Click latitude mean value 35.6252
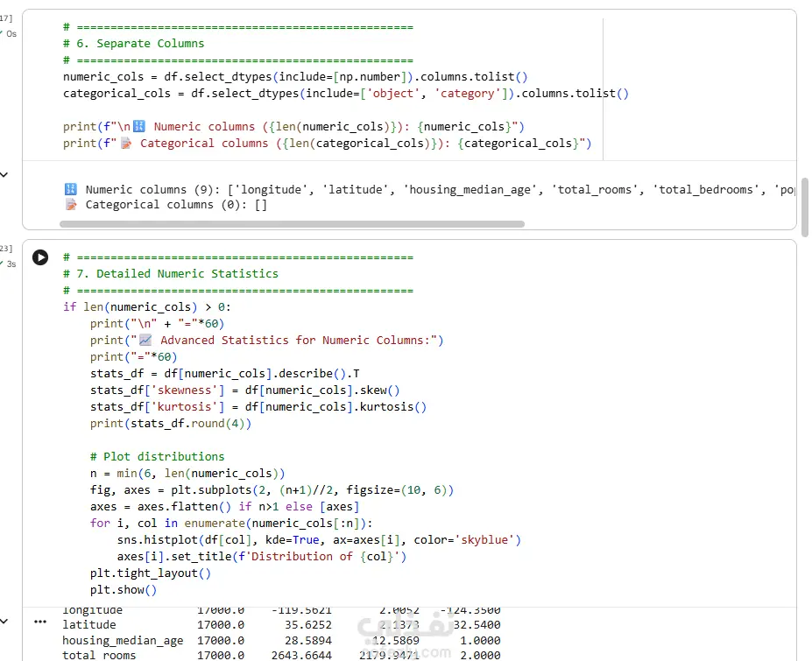The image size is (812, 661). [x=308, y=625]
